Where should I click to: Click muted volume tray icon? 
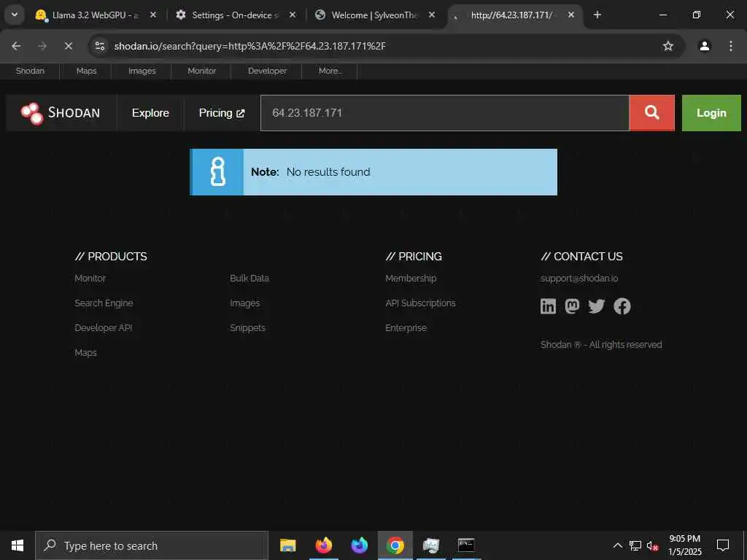(653, 545)
